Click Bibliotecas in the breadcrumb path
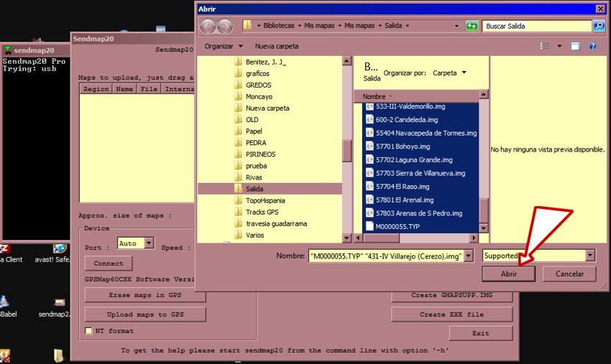 point(279,26)
